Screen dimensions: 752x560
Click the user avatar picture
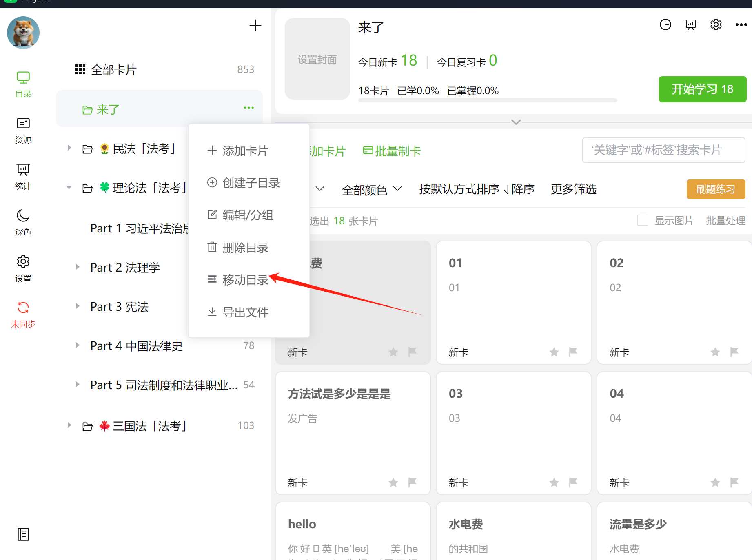pyautogui.click(x=23, y=33)
